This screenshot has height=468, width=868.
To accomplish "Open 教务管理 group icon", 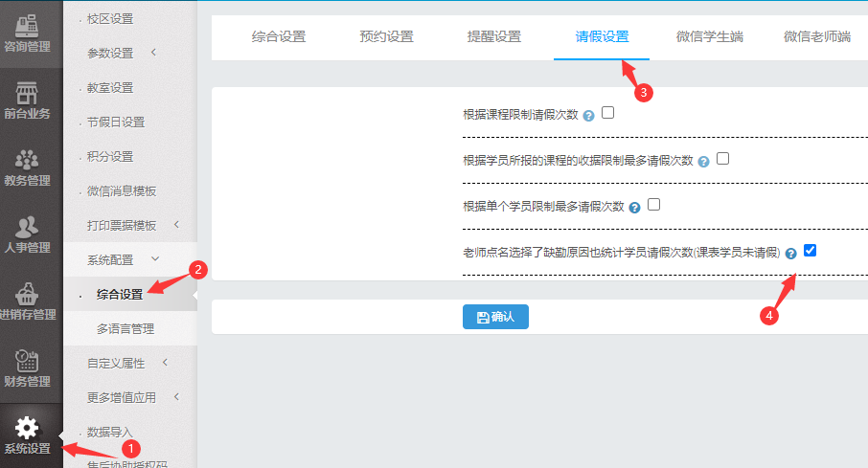I will [27, 160].
